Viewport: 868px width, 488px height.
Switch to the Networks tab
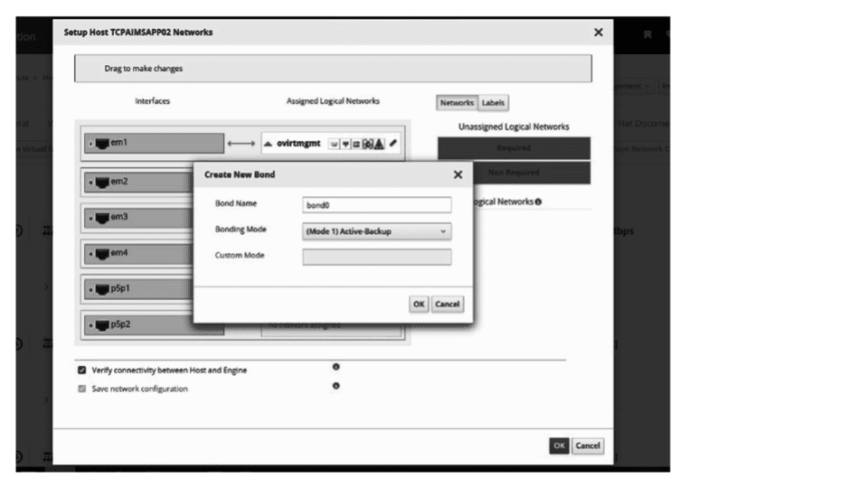coord(457,103)
